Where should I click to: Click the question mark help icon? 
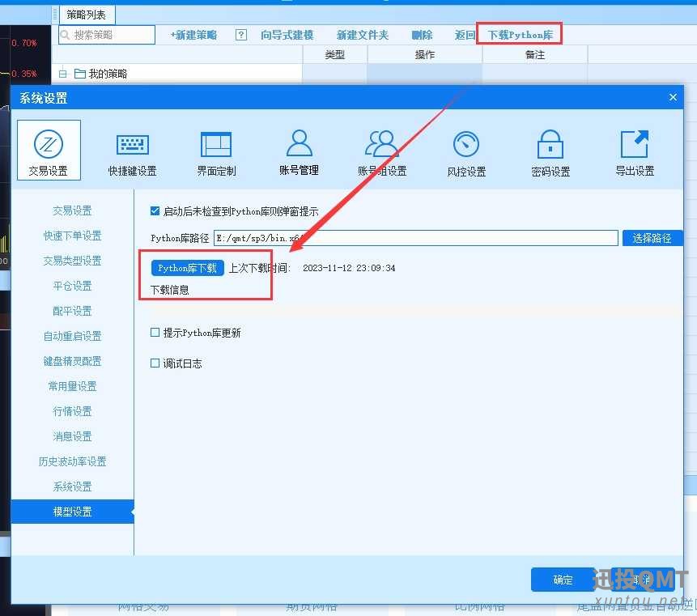click(x=241, y=35)
